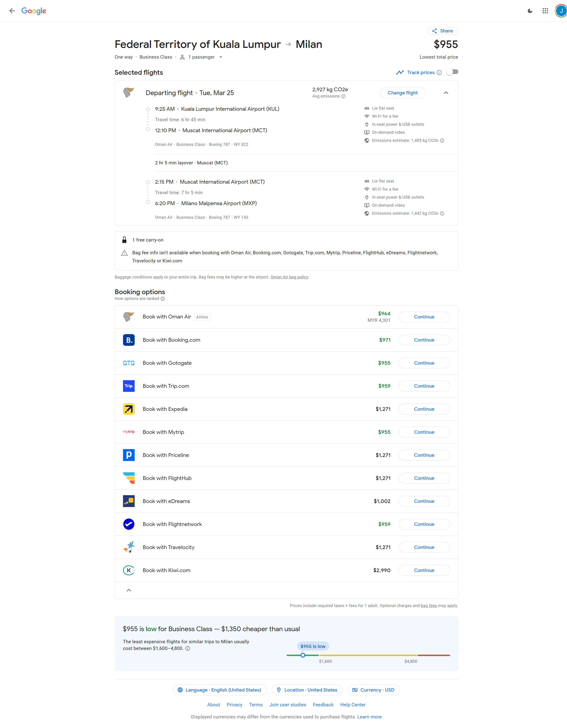Continue booking with Mytrip
The image size is (567, 728).
pos(424,432)
